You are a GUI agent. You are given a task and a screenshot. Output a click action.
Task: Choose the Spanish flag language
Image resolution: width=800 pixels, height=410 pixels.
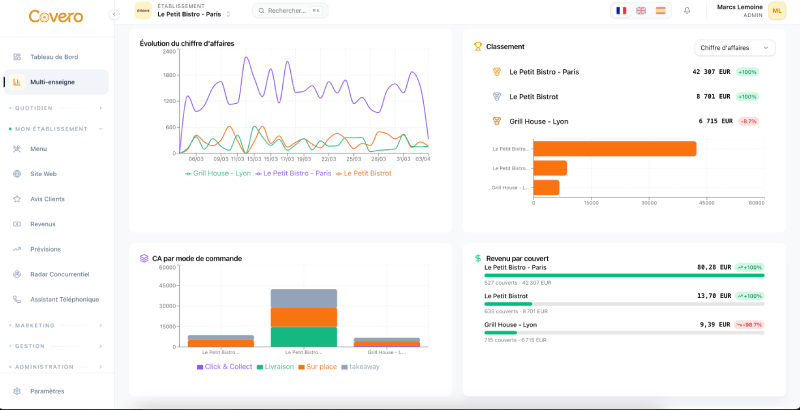coord(660,10)
